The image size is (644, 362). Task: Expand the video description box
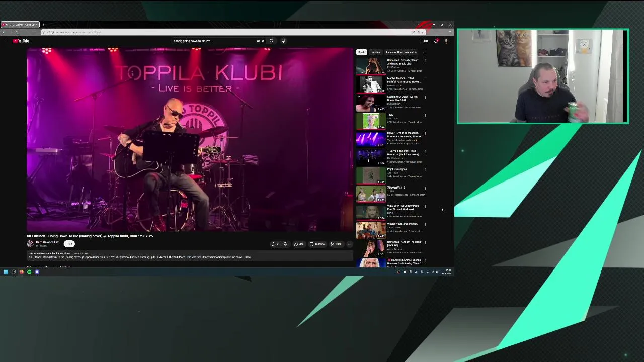click(190, 256)
